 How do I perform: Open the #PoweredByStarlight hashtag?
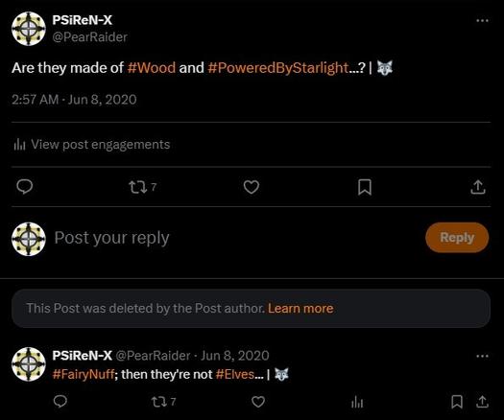(278, 68)
